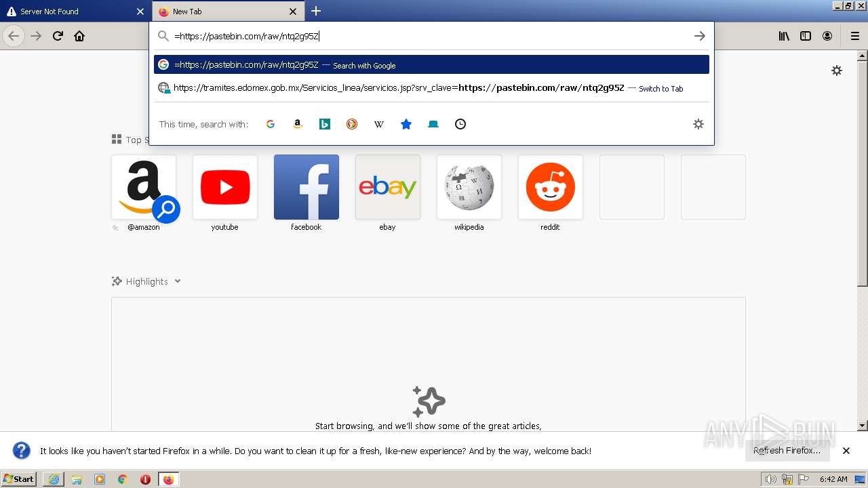Click the Go arrow in the address bar

point(700,36)
